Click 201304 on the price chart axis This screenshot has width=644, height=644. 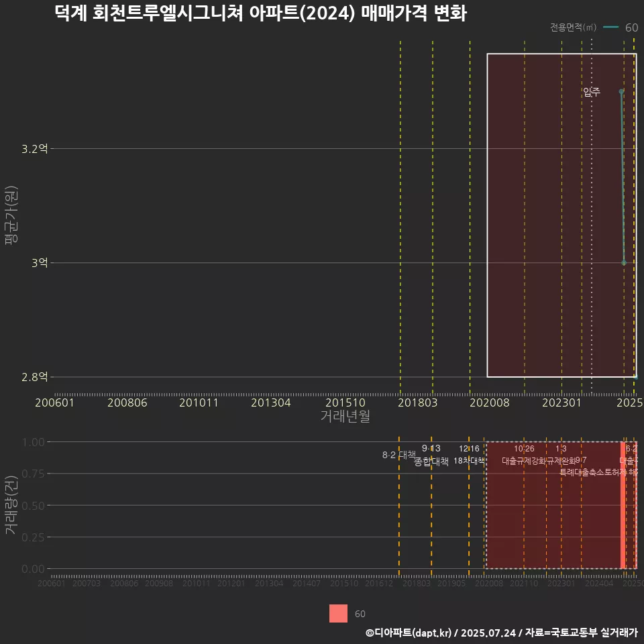coord(270,402)
